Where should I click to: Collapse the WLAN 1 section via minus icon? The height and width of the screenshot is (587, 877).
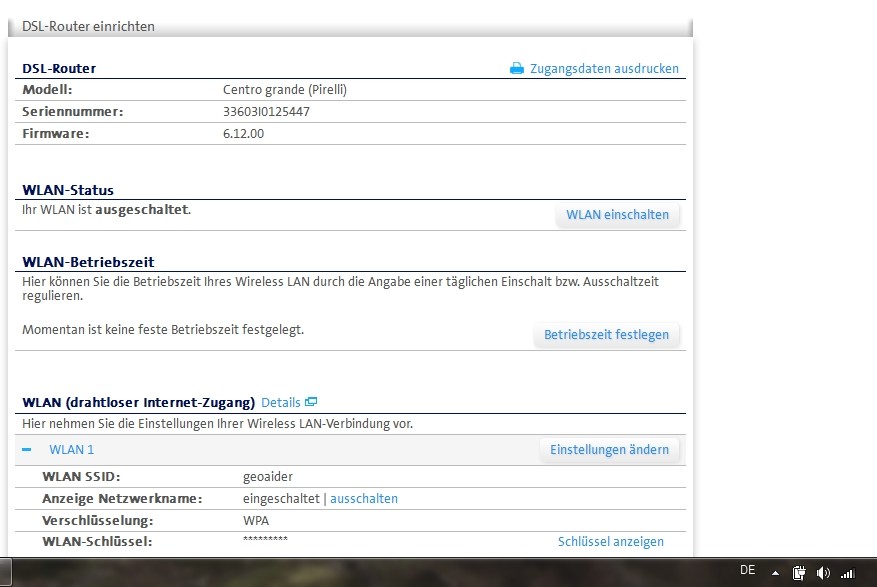[27, 450]
